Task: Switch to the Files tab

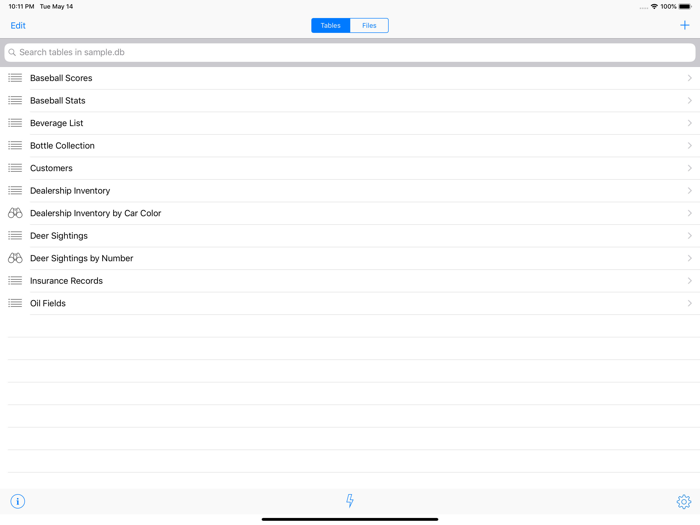Action: (369, 25)
